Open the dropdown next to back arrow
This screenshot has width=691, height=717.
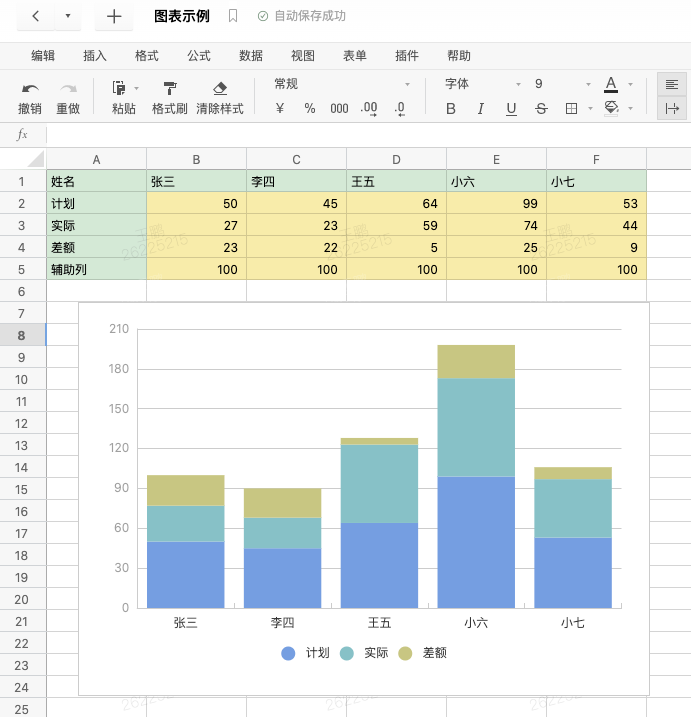pos(68,16)
